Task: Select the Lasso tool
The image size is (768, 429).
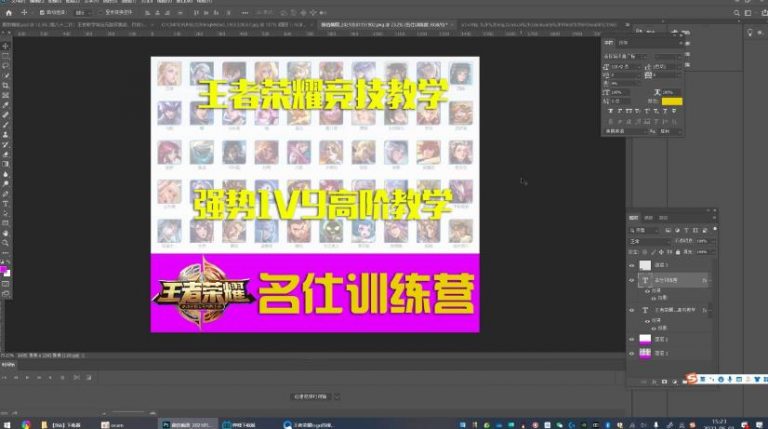Action: coord(5,66)
